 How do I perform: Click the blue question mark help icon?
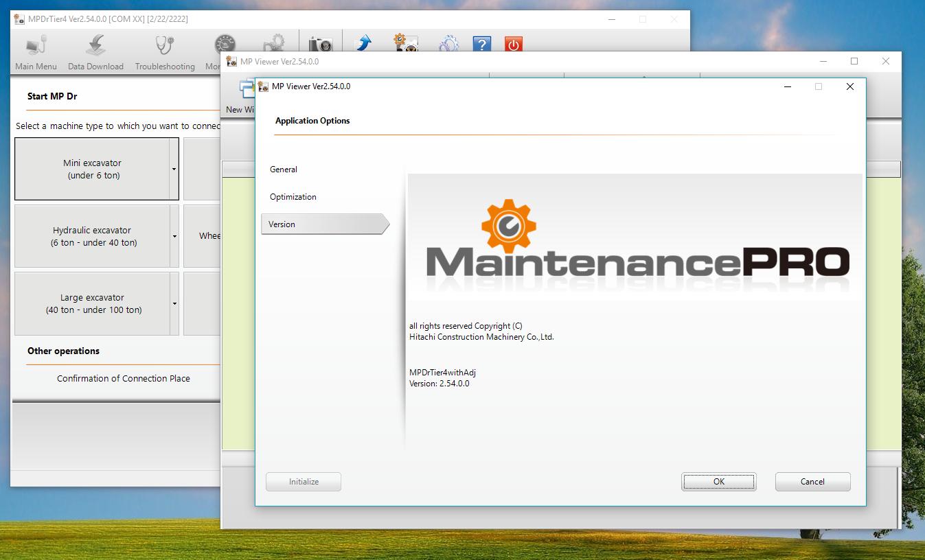click(x=482, y=45)
